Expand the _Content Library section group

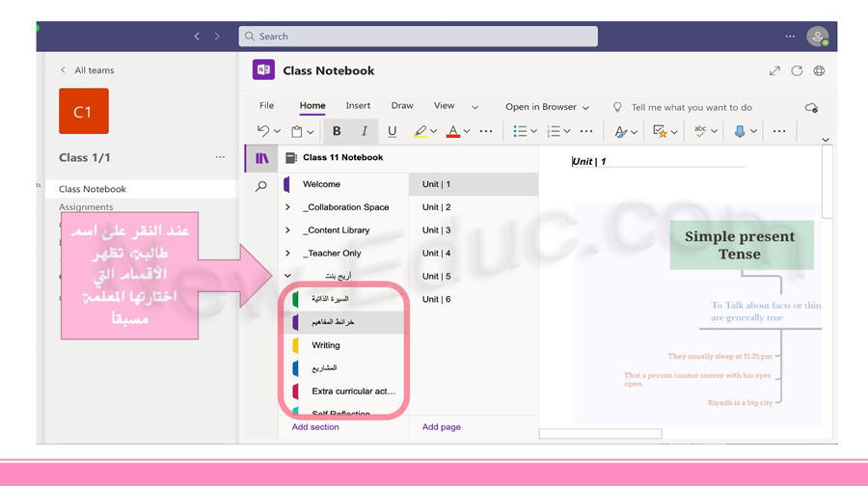click(287, 229)
